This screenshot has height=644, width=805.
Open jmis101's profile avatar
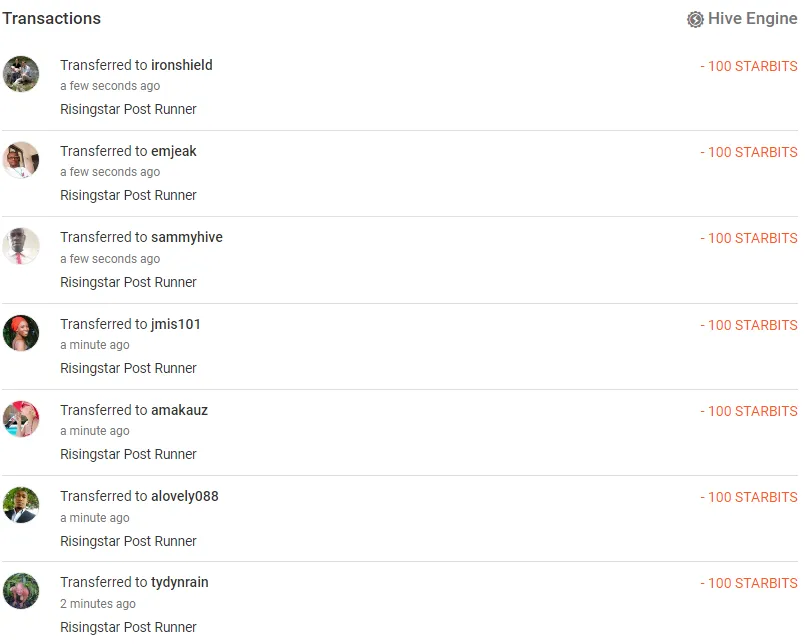[x=21, y=333]
